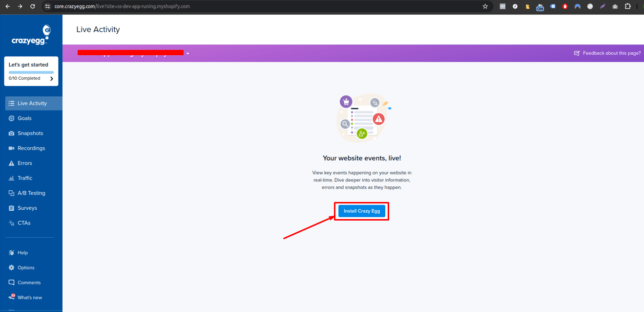Open the Surveys clipboard icon
Image resolution: width=644 pixels, height=312 pixels.
tap(12, 208)
